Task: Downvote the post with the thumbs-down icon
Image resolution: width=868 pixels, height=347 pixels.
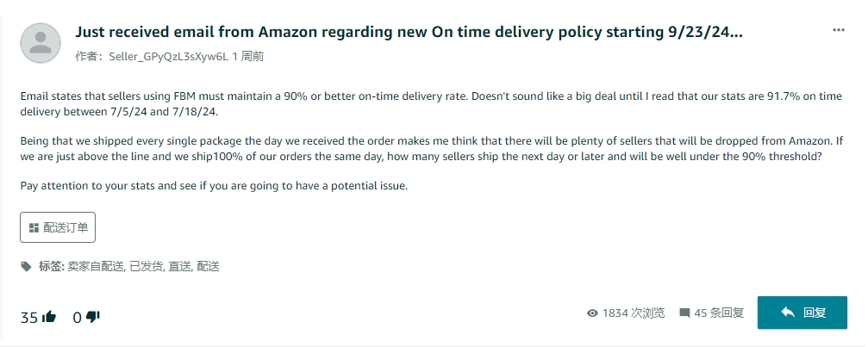Action: [x=93, y=317]
